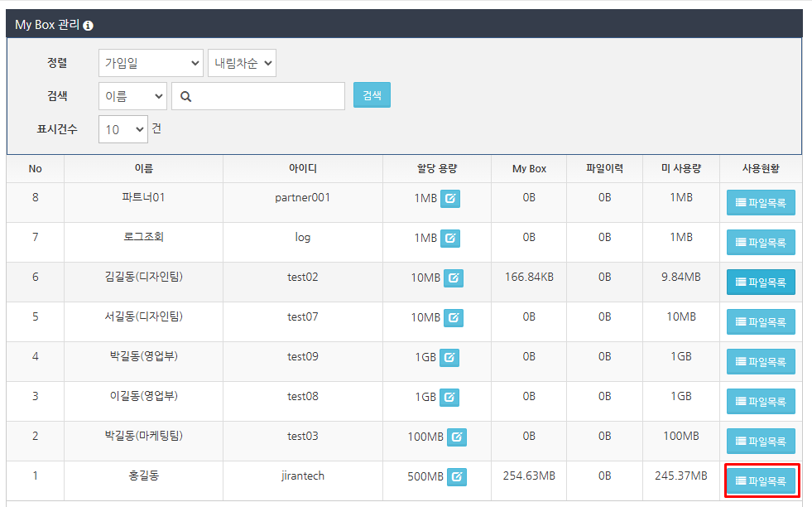Click into the search text field
The width and height of the screenshot is (812, 507).
click(x=267, y=96)
